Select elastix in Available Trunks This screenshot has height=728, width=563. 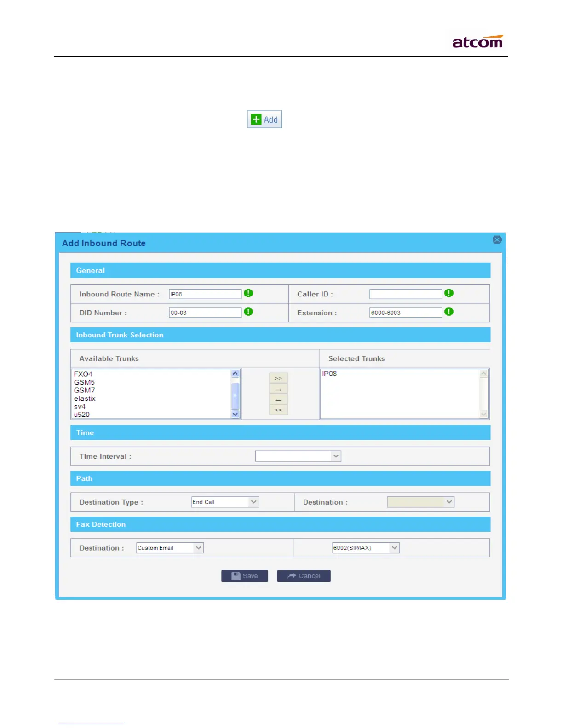[x=85, y=398]
